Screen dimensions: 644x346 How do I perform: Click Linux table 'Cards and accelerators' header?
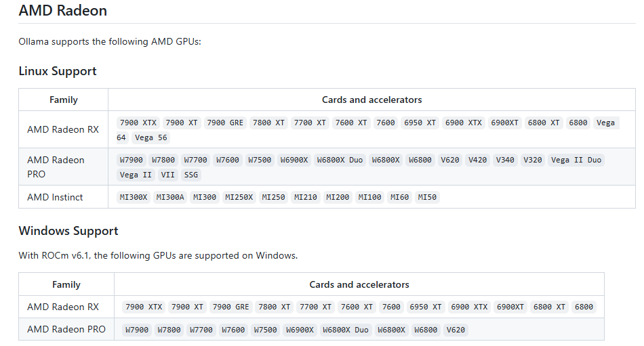[x=371, y=100]
